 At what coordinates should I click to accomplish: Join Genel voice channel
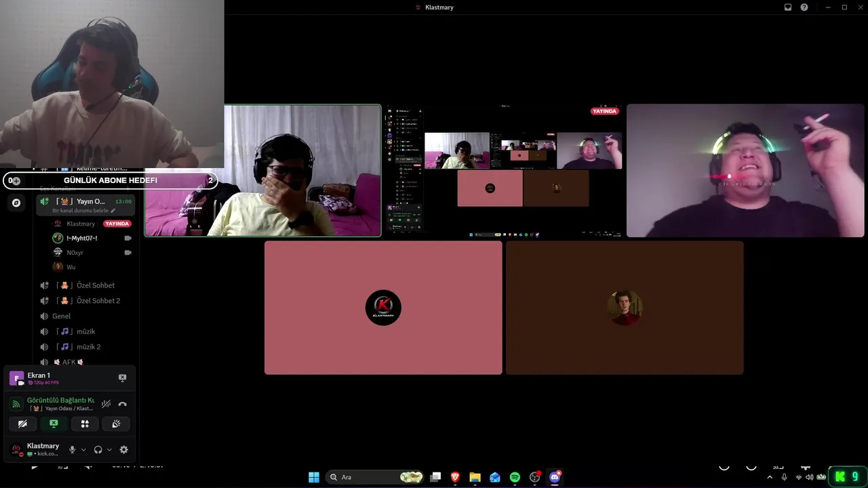click(x=85, y=316)
